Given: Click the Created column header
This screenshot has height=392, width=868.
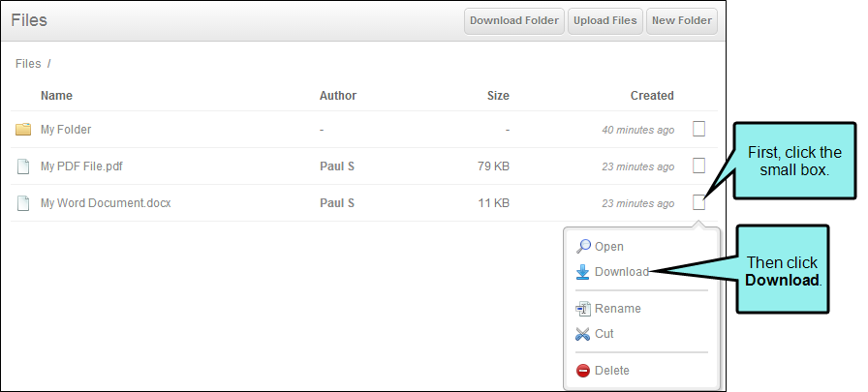Looking at the screenshot, I should pyautogui.click(x=652, y=96).
